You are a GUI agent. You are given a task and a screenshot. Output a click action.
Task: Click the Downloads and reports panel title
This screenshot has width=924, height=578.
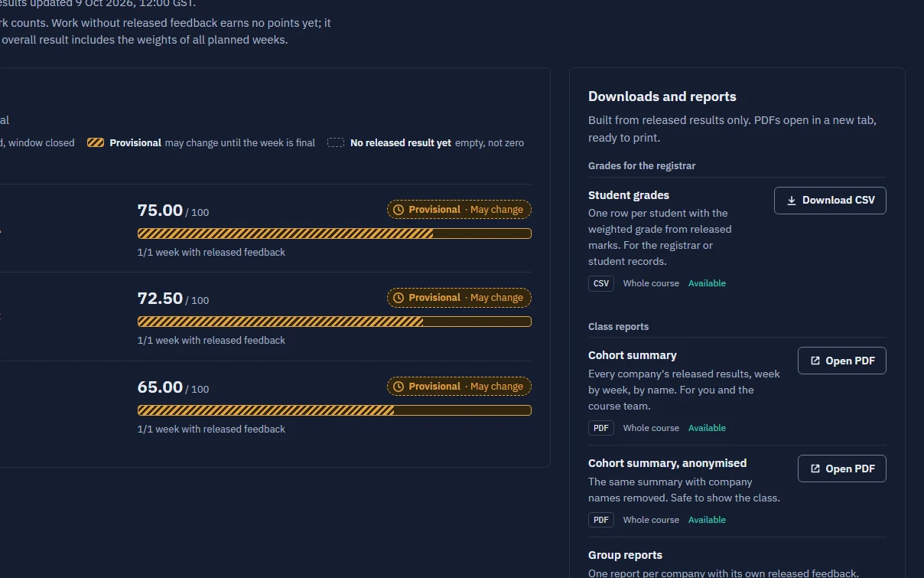662,96
